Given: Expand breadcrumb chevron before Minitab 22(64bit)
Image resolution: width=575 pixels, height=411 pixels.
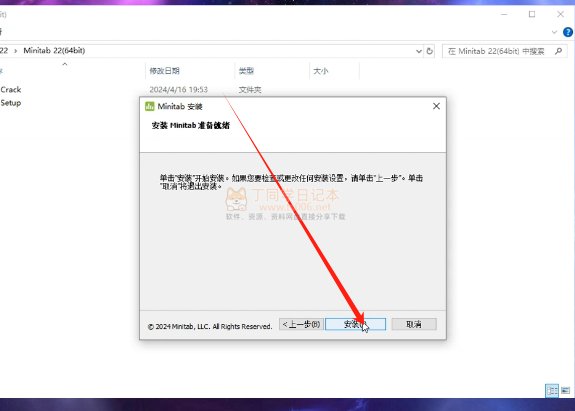Looking at the screenshot, I should (x=15, y=51).
